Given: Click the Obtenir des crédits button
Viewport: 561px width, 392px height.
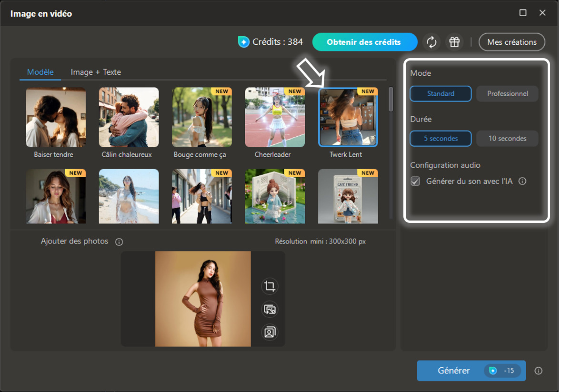Looking at the screenshot, I should (x=365, y=42).
